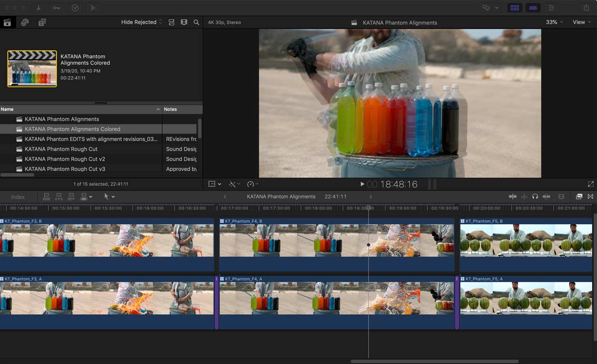Sort the browser by Name column

(81, 109)
